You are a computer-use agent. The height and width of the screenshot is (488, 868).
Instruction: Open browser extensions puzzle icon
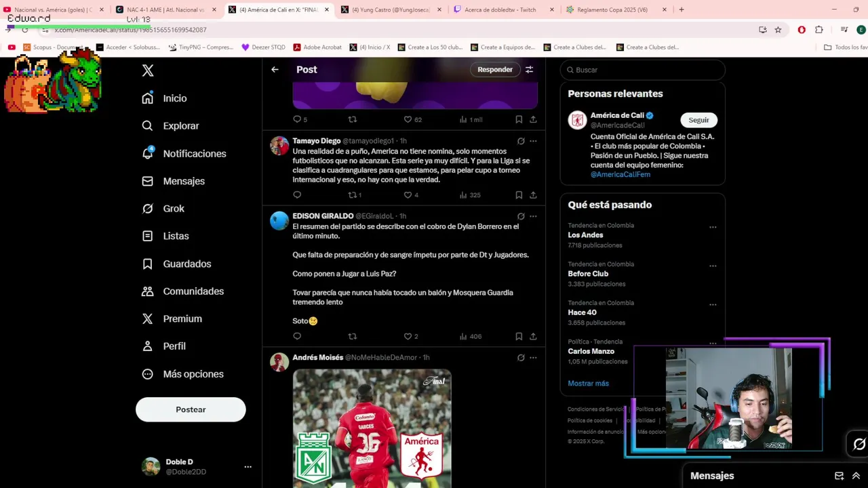point(819,30)
